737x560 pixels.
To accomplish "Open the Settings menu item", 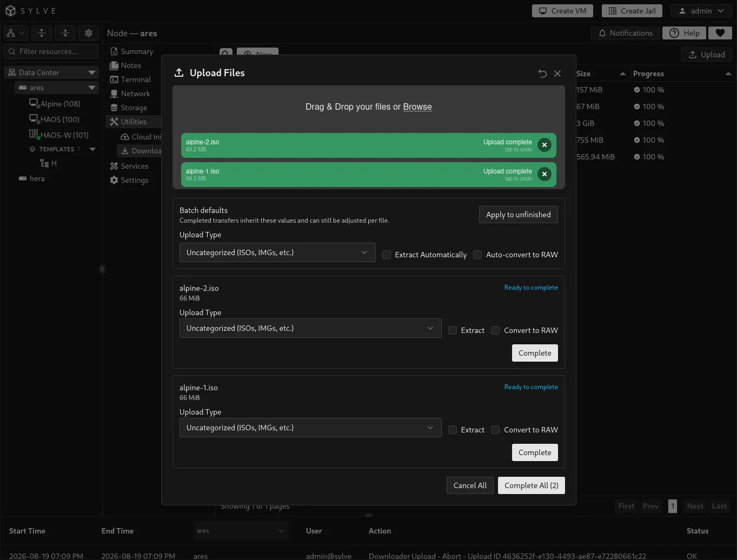I will coord(129,180).
